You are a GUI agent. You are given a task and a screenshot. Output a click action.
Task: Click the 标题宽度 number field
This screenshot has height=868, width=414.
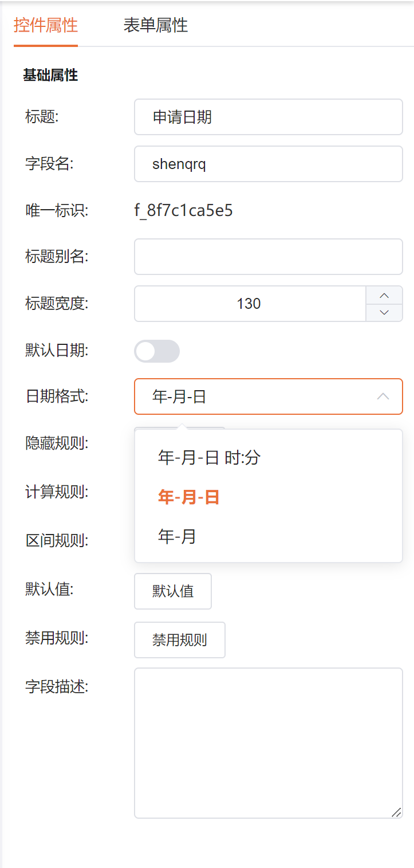250,304
